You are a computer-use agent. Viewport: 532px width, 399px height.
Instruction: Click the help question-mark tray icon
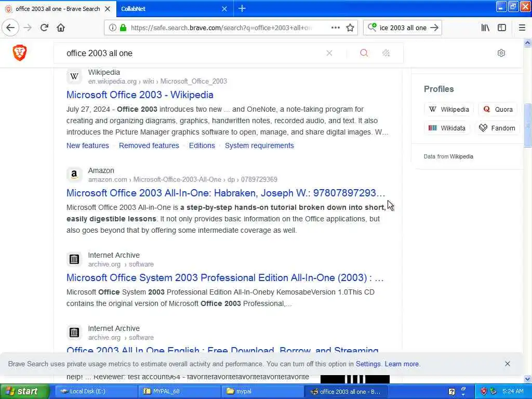pos(451,392)
